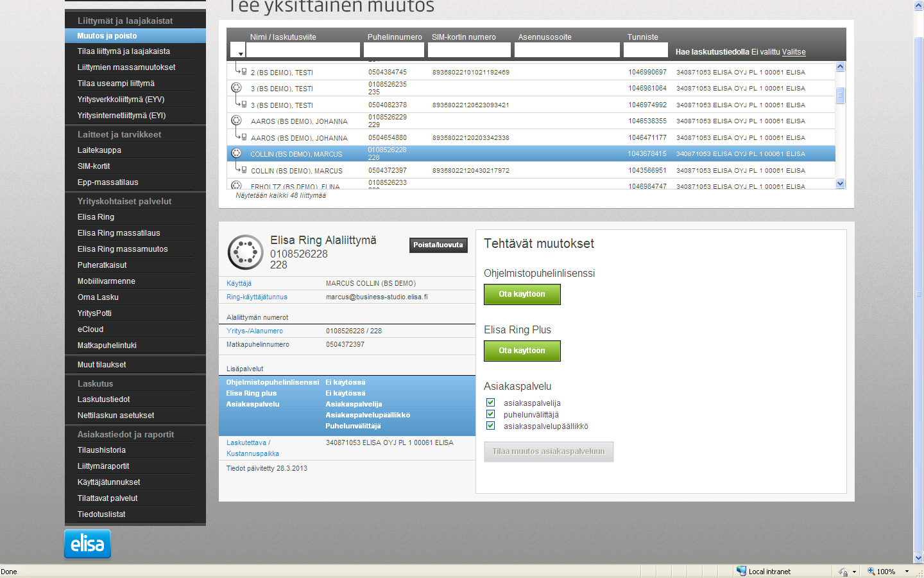Uncheck the puhelunvälittäjä checkbox
The width and height of the screenshot is (924, 578).
[x=490, y=414]
